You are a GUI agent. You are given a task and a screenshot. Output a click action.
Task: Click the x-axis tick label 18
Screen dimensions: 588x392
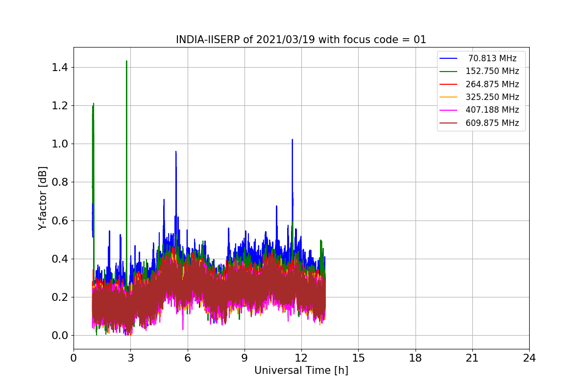coord(415,358)
